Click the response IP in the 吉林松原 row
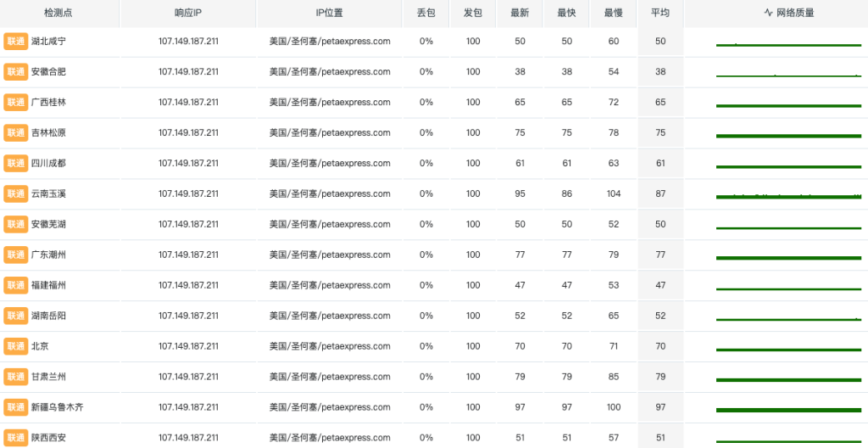 click(188, 133)
